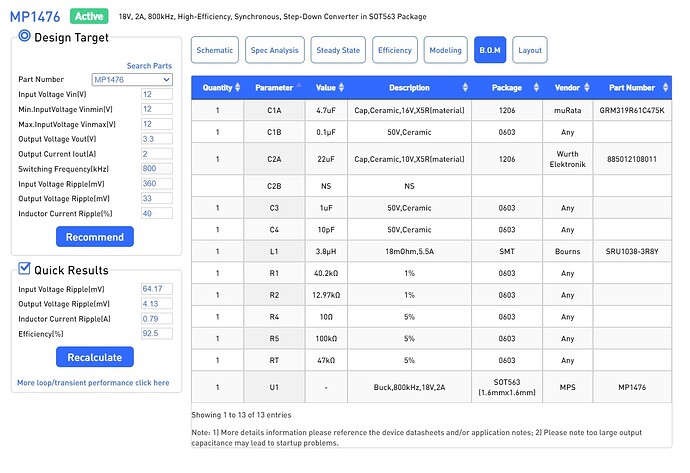Click inductor part SRU1038-3R8Y
Viewport: 690px width, 473px height.
[632, 251]
